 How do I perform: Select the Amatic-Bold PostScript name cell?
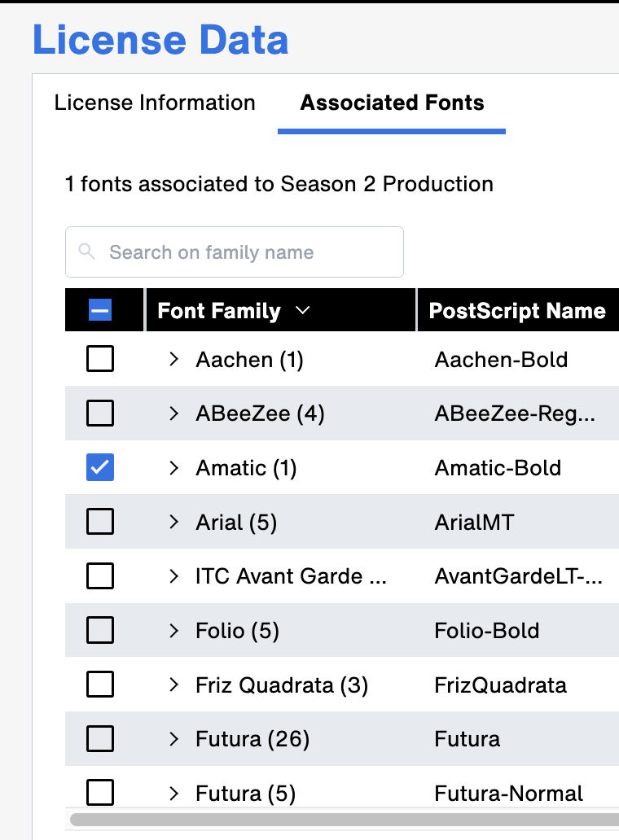click(x=498, y=468)
